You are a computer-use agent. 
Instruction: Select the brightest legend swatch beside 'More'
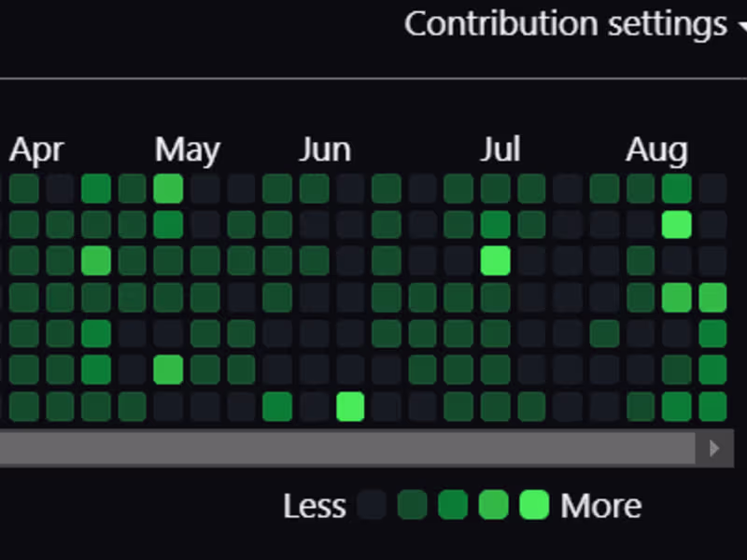point(534,505)
